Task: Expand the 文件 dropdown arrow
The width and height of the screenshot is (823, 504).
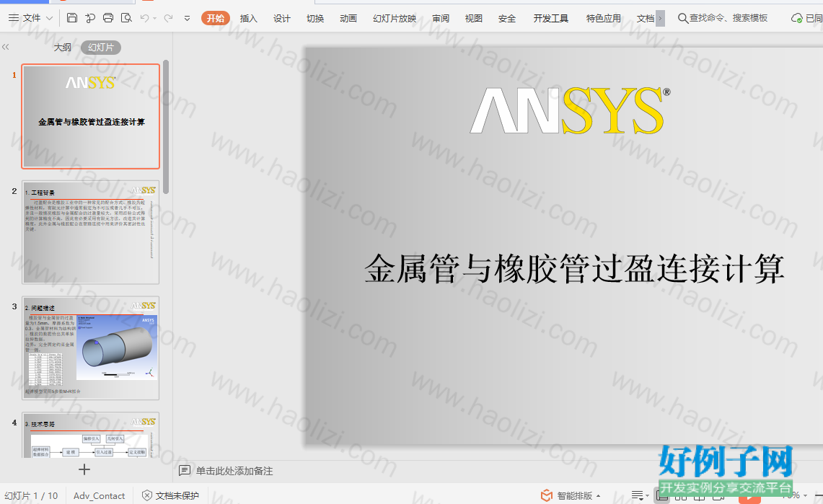Action: click(x=49, y=18)
